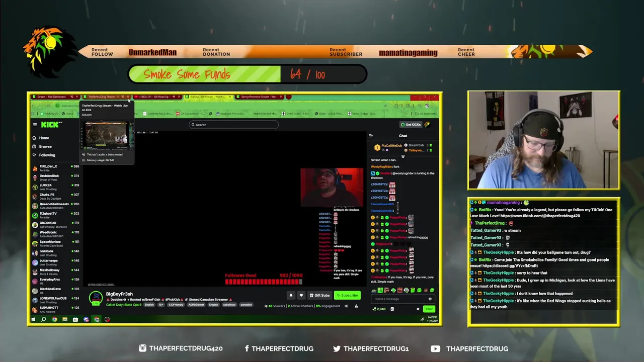Open LURK24 channel in sidebar

click(x=55, y=187)
